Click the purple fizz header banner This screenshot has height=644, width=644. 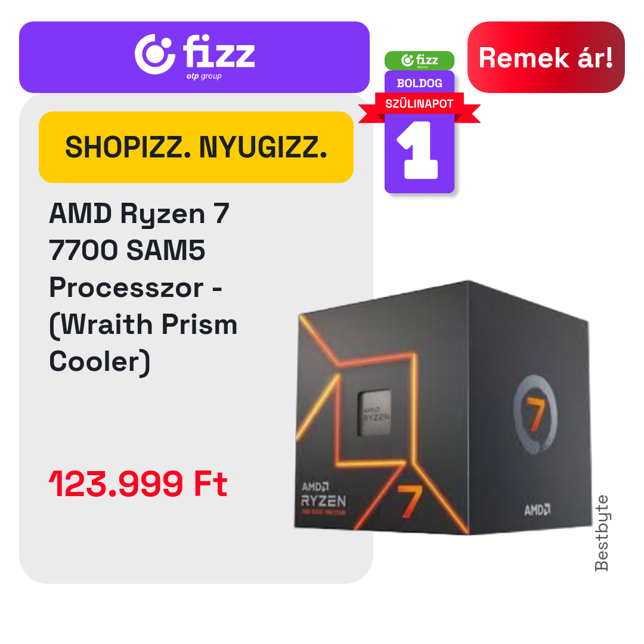194,57
